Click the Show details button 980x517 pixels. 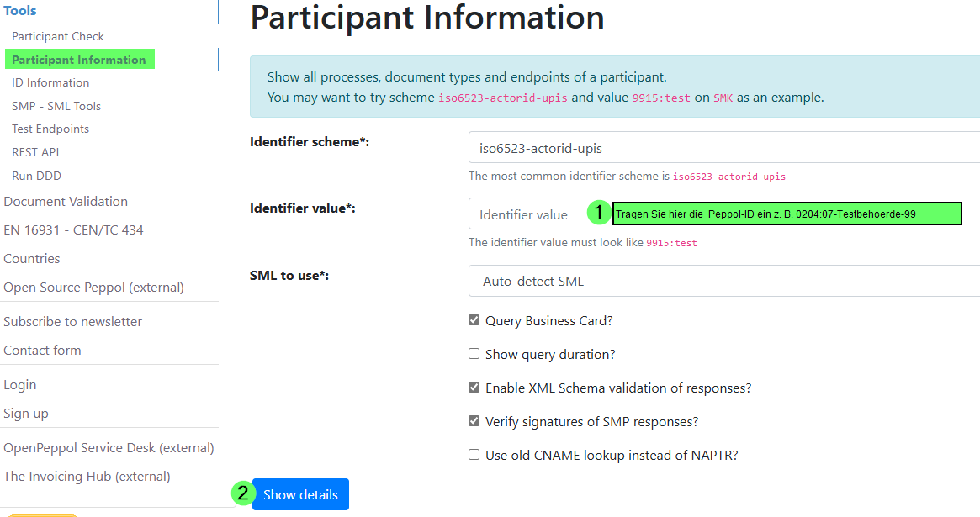300,494
